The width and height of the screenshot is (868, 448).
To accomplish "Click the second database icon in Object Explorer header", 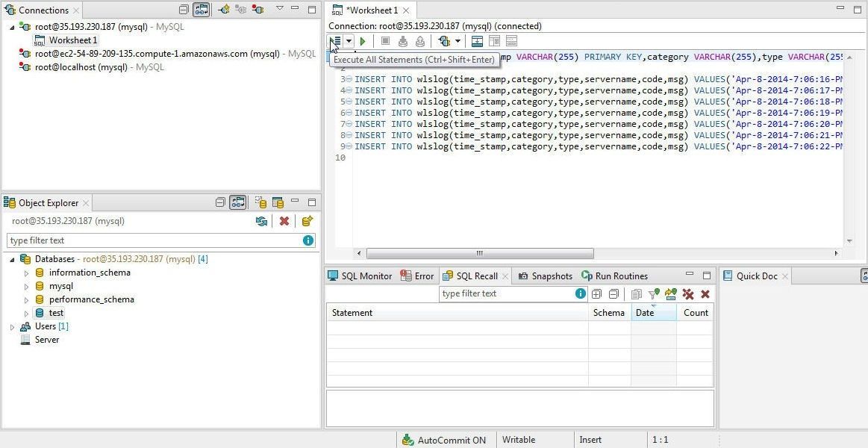I will [278, 202].
